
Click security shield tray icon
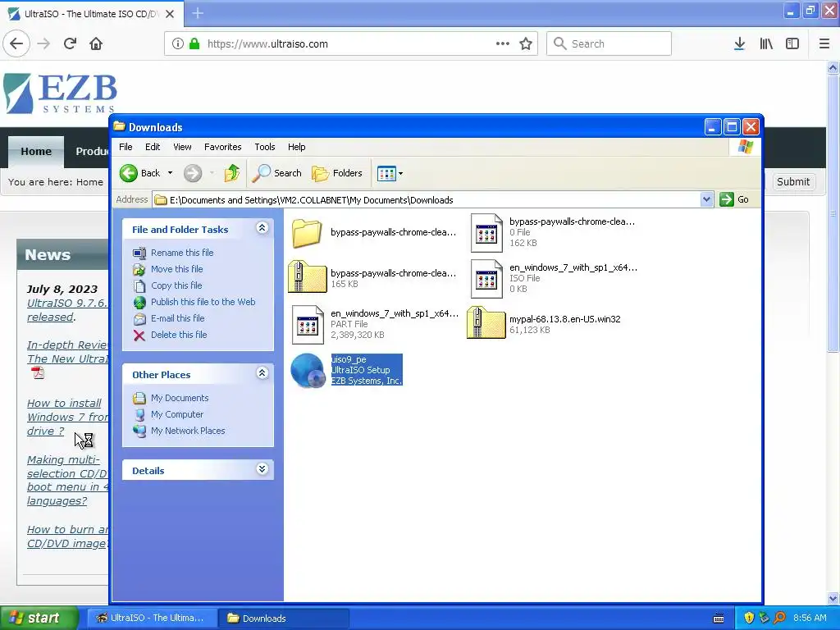pyautogui.click(x=749, y=619)
